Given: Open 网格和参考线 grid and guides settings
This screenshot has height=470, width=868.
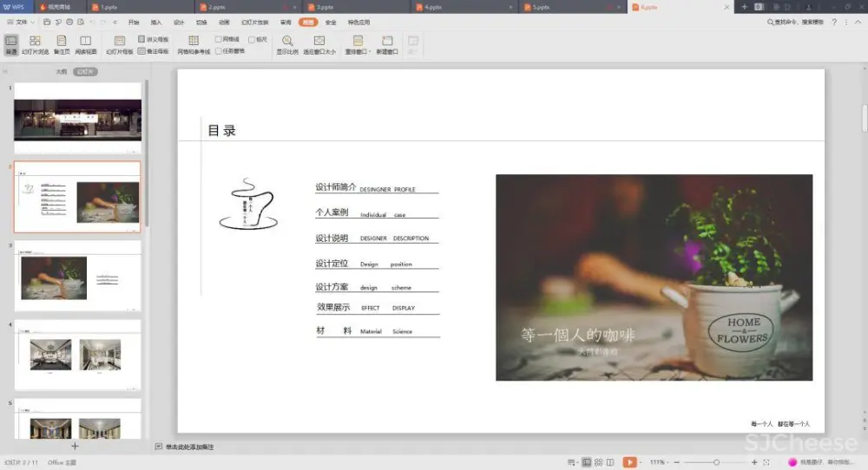Looking at the screenshot, I should (194, 45).
